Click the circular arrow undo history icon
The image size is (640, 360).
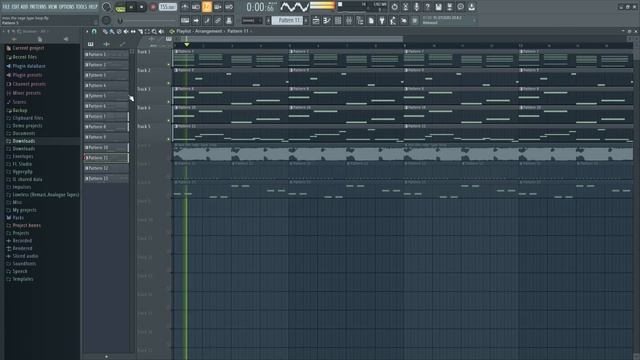pyautogui.click(x=394, y=7)
